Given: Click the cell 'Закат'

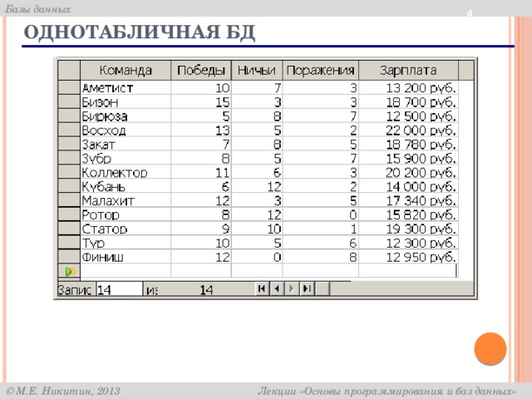Looking at the screenshot, I should (126, 144).
